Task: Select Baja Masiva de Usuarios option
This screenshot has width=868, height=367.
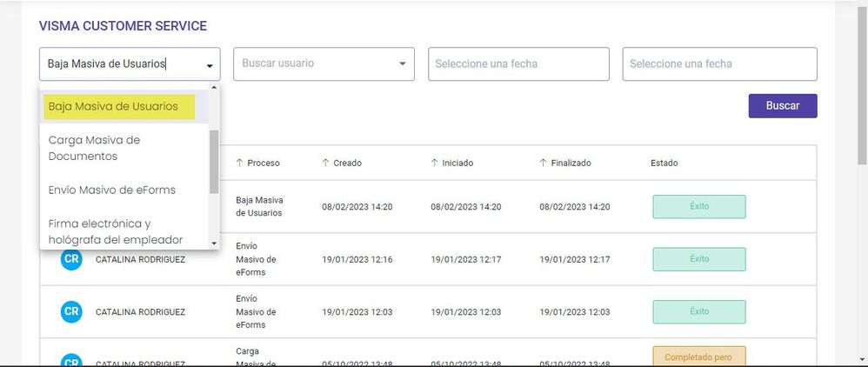Action: 124,106
